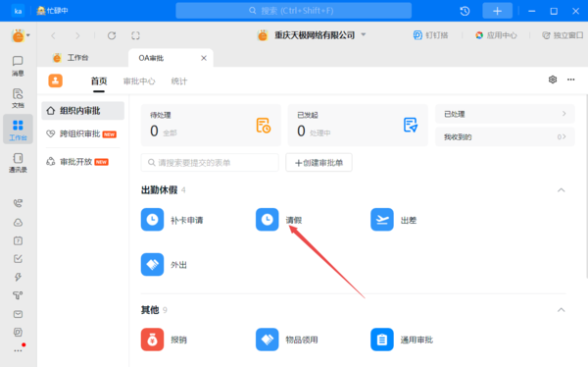Click the phone call icon in sidebar
The height and width of the screenshot is (367, 588).
(x=18, y=203)
